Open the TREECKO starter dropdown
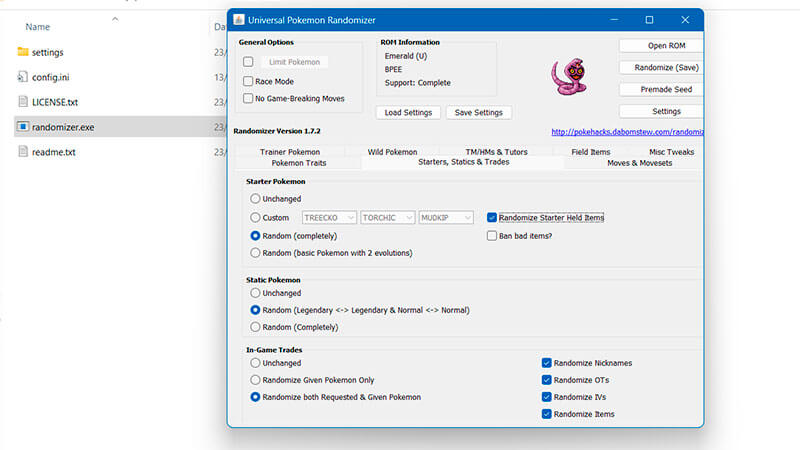Screen dimensions: 800x450 tap(329, 217)
